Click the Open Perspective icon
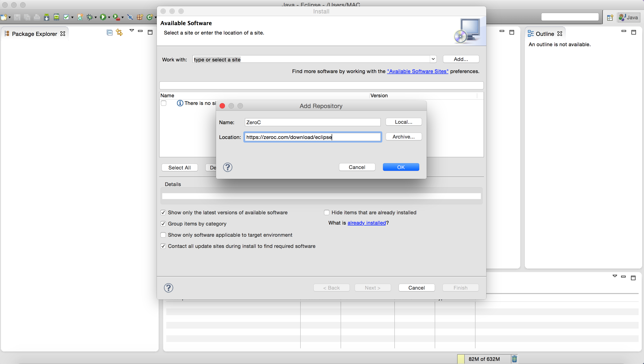Viewport: 644px width, 364px height. pyautogui.click(x=610, y=17)
